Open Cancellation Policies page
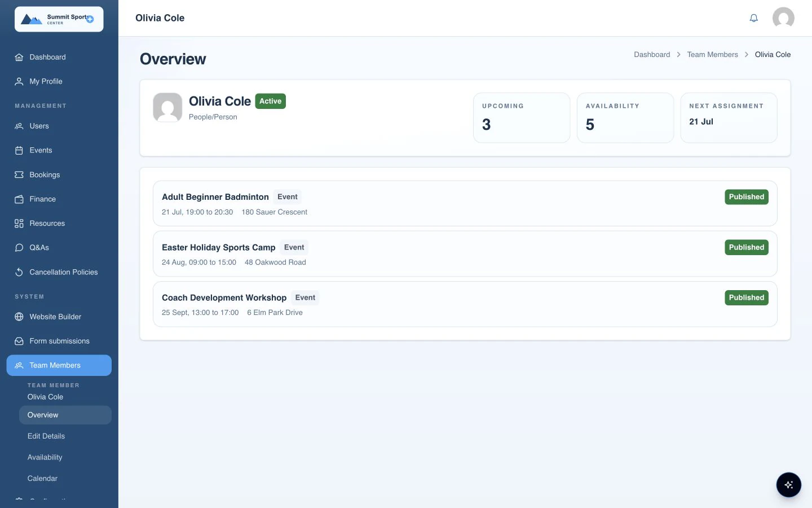Viewport: 812px width, 508px height. [x=59, y=271]
